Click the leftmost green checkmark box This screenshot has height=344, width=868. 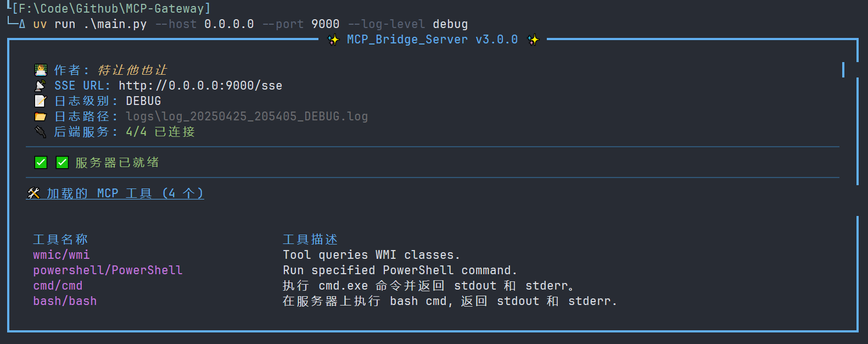[x=41, y=163]
